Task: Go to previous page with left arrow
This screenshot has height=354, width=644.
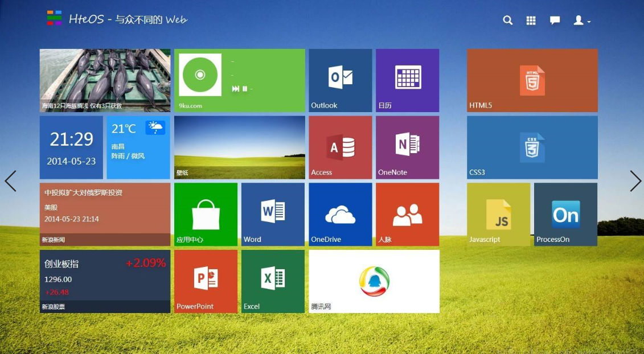Action: [x=10, y=181]
